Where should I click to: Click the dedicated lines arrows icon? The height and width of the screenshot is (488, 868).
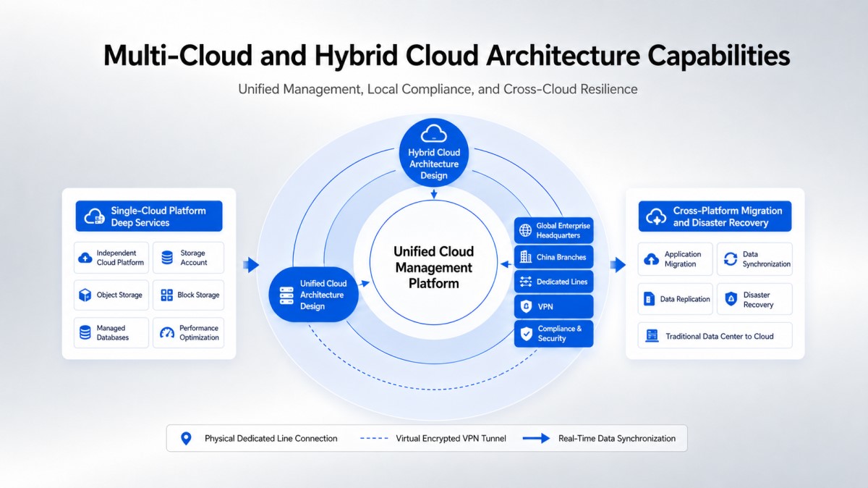[x=525, y=282]
